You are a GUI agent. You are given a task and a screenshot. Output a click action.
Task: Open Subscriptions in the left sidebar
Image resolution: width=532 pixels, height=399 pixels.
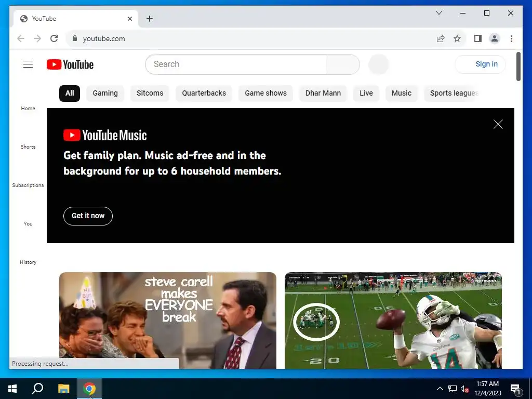pos(28,185)
